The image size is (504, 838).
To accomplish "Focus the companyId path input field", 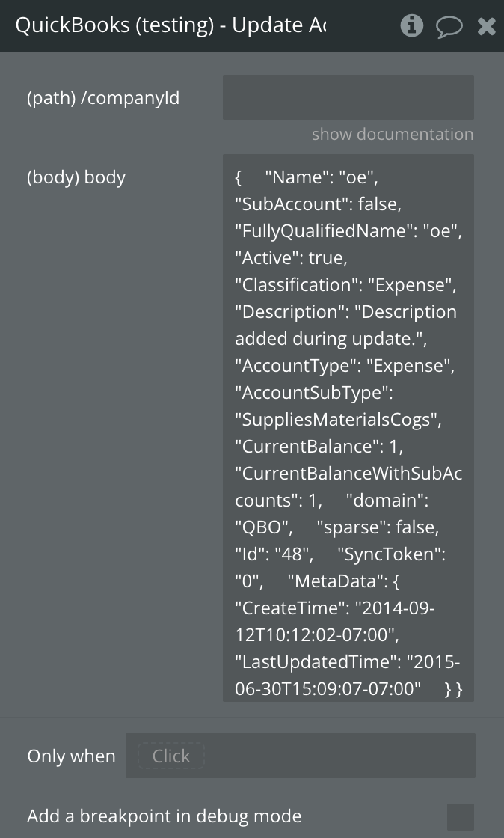I will pyautogui.click(x=348, y=97).
